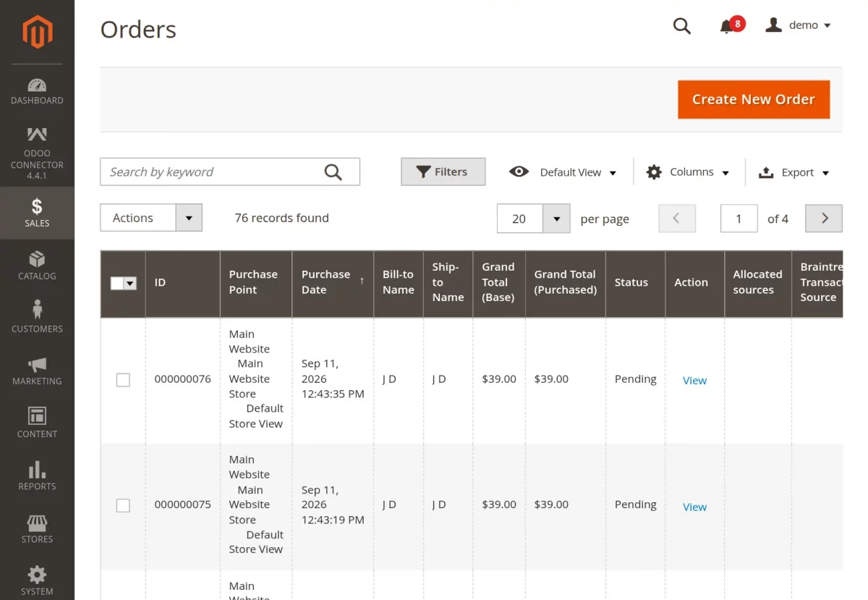Open the mass-select dropdown arrow in header
Screen dimensions: 868x600
tap(130, 283)
